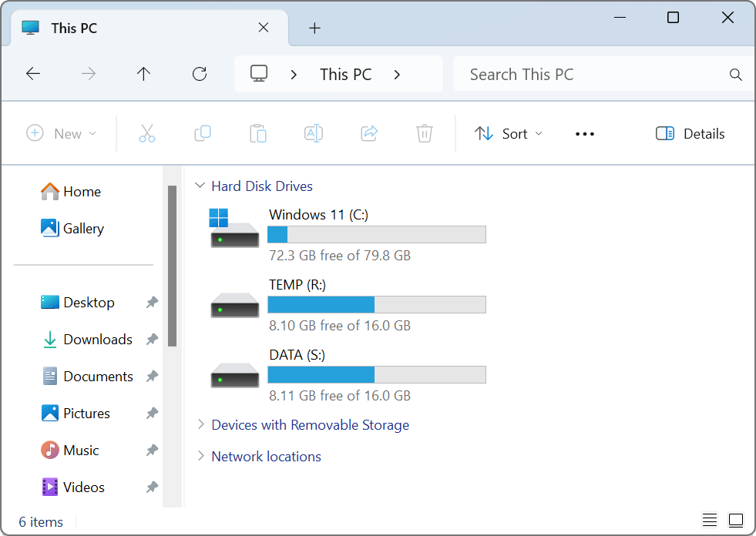
Task: Click the Rename icon in toolbar
Action: point(314,133)
